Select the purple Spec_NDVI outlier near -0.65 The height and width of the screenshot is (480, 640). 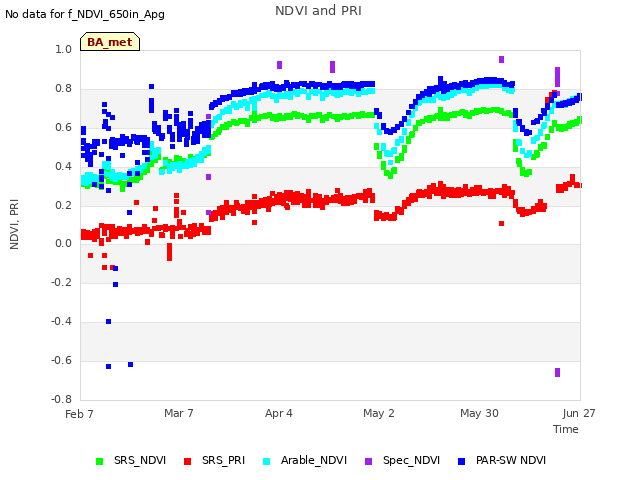tap(558, 372)
